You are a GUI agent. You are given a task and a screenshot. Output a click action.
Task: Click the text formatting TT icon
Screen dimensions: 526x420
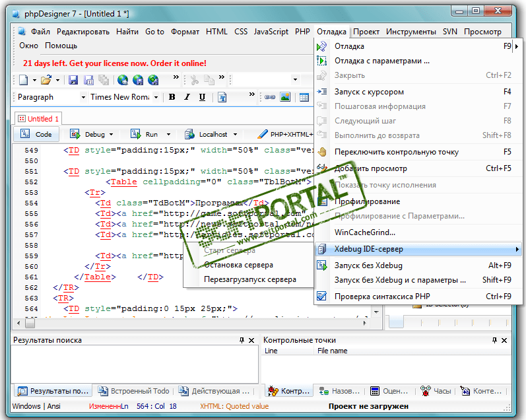tap(222, 97)
